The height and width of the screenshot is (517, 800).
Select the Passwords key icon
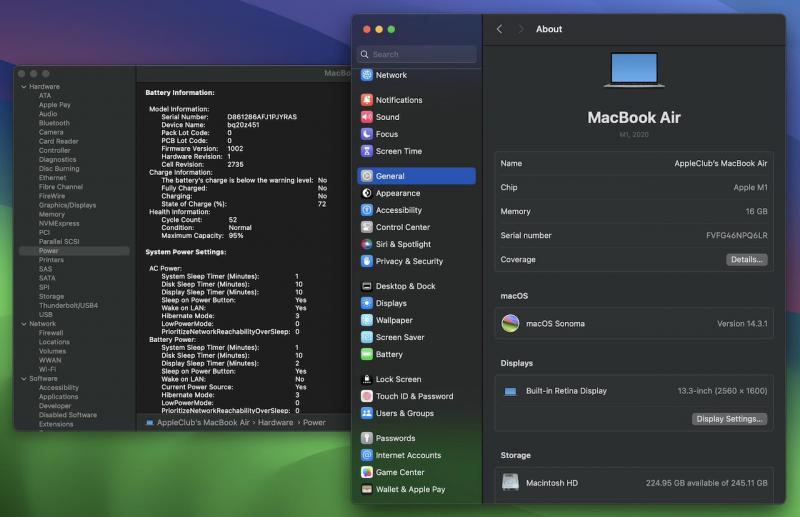[366, 438]
